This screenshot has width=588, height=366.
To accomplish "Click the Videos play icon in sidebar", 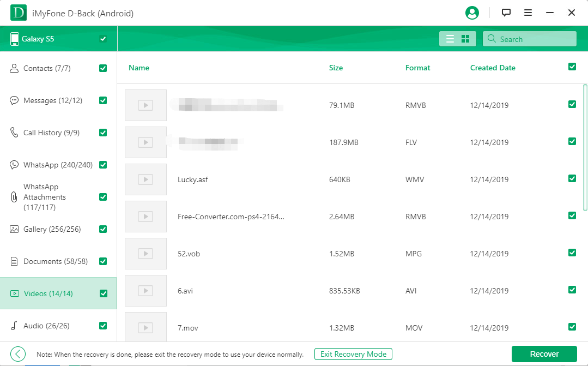I will pos(14,293).
